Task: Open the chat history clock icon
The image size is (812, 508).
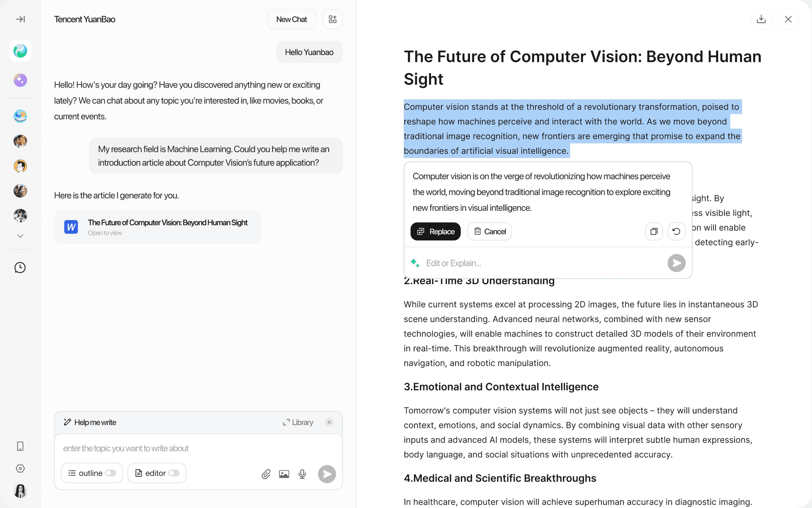Action: pos(20,268)
